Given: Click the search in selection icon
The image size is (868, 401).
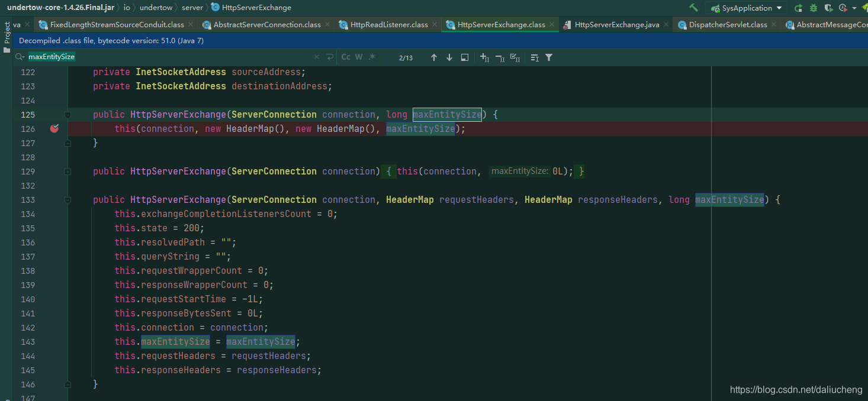Looking at the screenshot, I should [465, 57].
